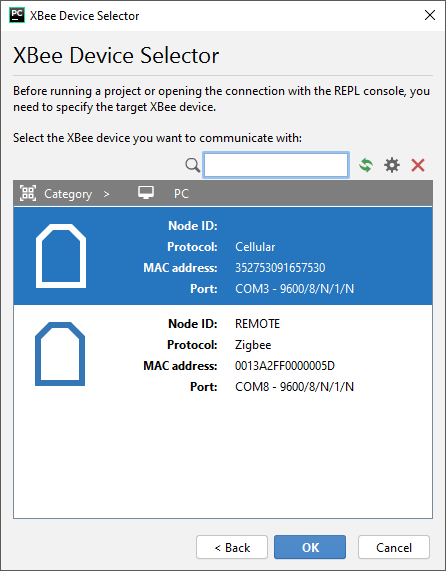Open device discovery settings gear
The width and height of the screenshot is (446, 571).
(392, 165)
